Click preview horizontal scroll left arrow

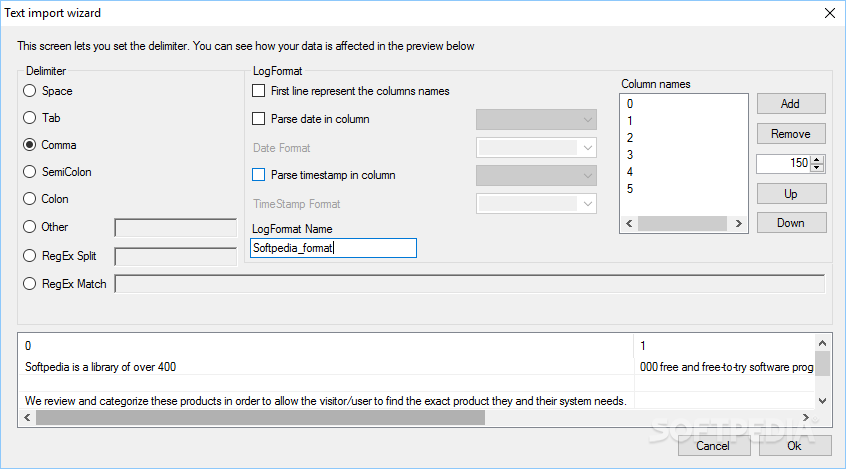(x=28, y=417)
